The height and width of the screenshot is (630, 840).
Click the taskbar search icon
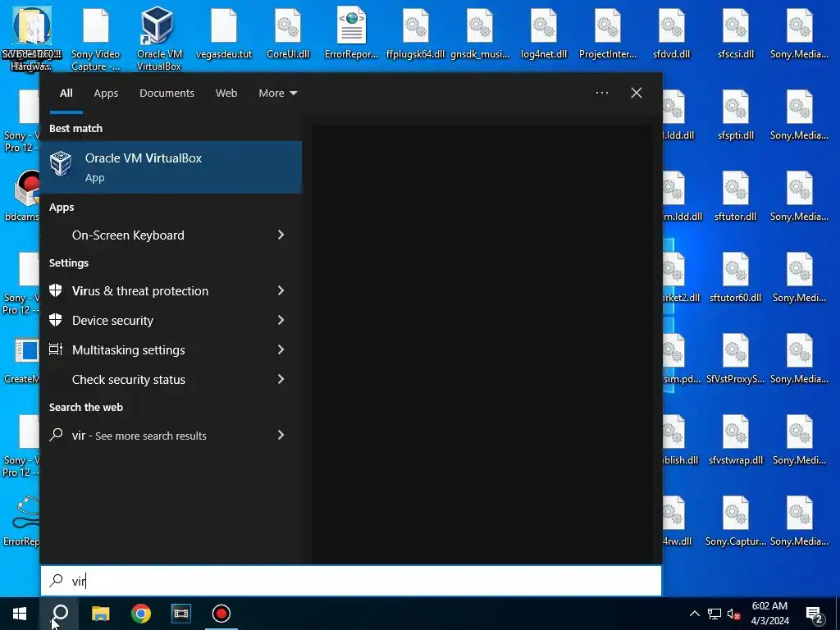(x=60, y=614)
